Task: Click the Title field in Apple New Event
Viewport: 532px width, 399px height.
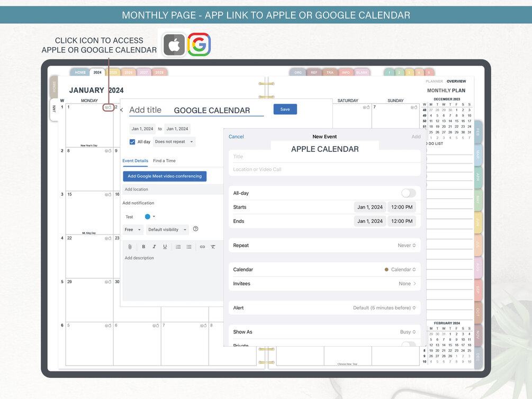Action: pyautogui.click(x=324, y=157)
